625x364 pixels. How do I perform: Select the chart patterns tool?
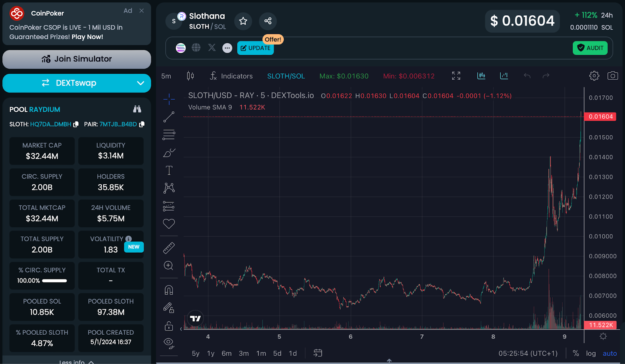pos(169,188)
